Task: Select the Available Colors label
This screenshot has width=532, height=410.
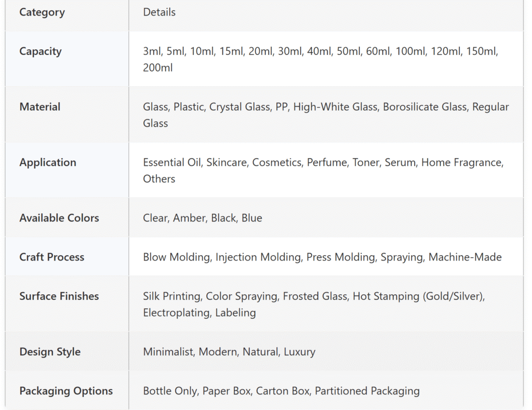Action: 59,218
